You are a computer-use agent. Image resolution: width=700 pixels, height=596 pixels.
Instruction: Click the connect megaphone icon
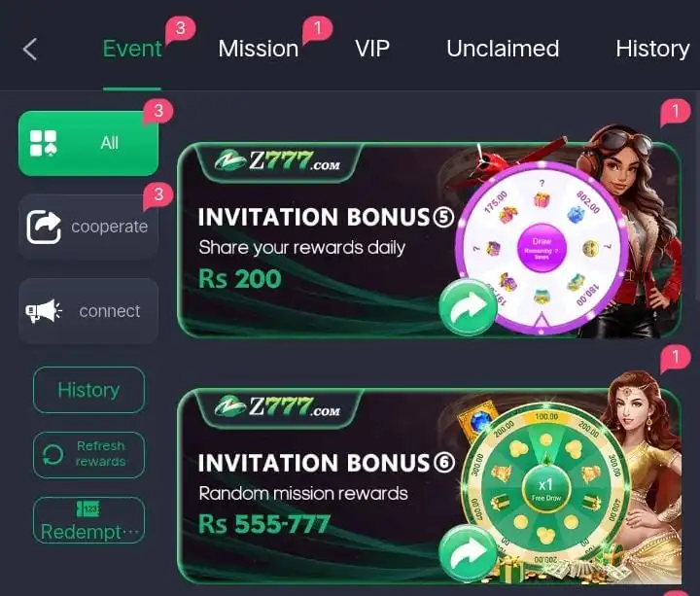coord(44,311)
